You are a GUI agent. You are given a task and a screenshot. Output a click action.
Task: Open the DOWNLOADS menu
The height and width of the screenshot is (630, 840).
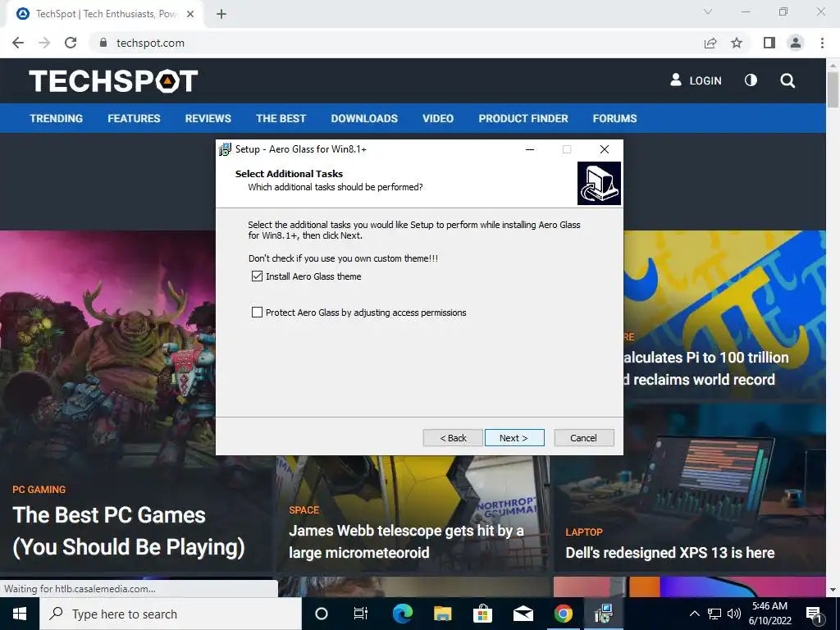[364, 118]
